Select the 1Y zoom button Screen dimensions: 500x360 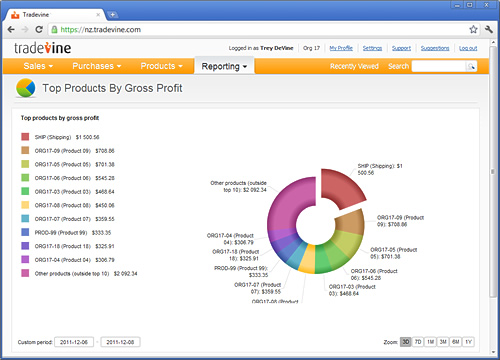pos(469,342)
